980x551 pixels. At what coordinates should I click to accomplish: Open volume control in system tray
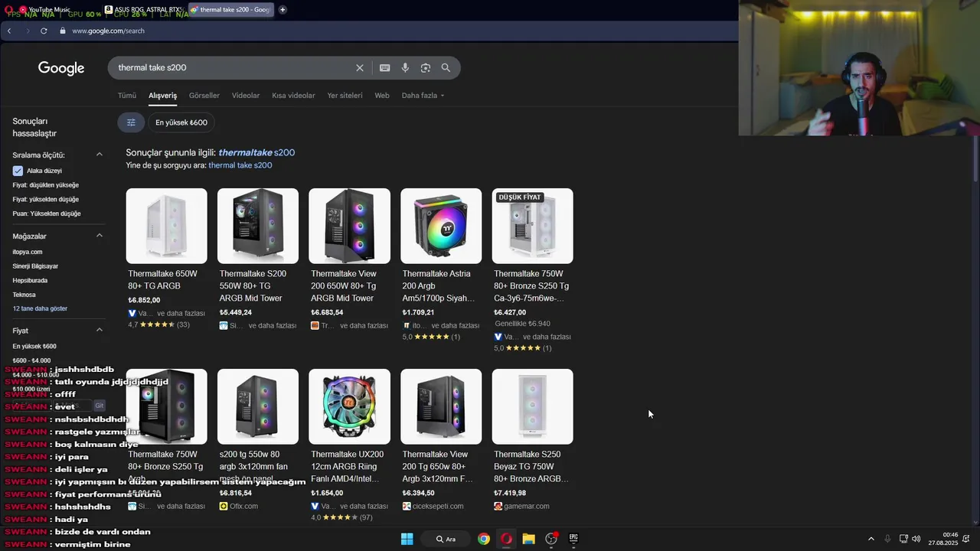click(x=916, y=539)
